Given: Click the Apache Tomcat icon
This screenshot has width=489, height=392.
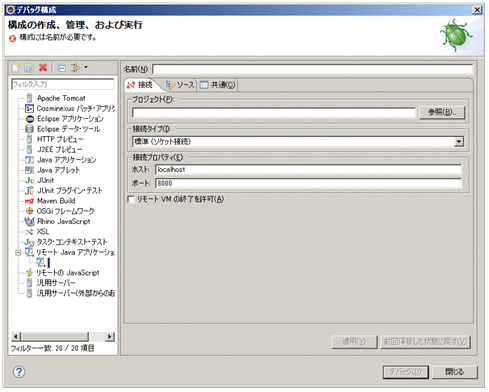Looking at the screenshot, I should [x=30, y=98].
